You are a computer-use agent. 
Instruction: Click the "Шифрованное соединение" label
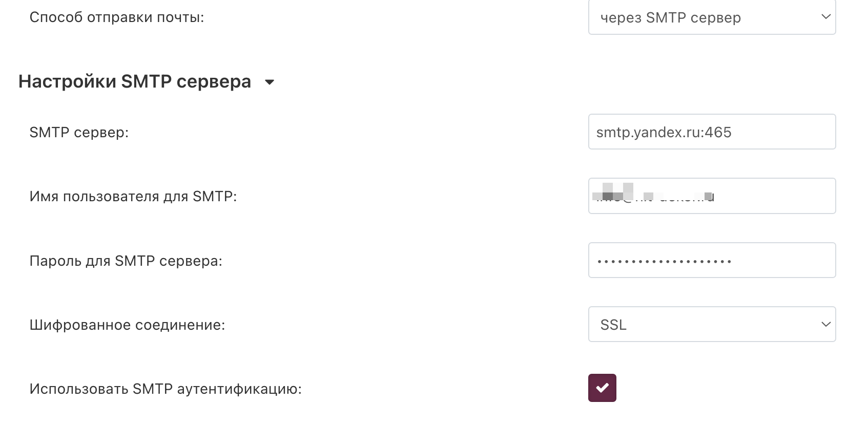[x=127, y=325]
